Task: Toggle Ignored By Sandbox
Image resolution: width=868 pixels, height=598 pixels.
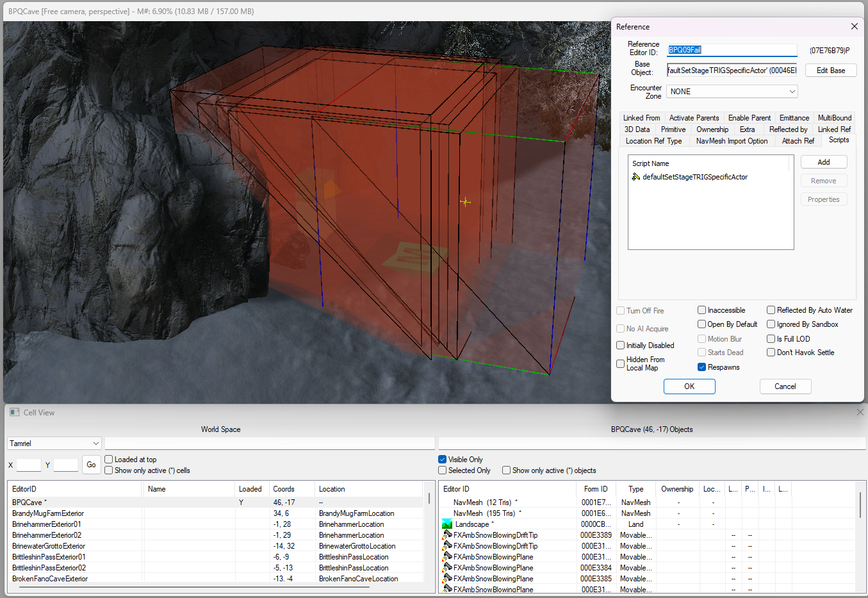Action: (x=771, y=324)
